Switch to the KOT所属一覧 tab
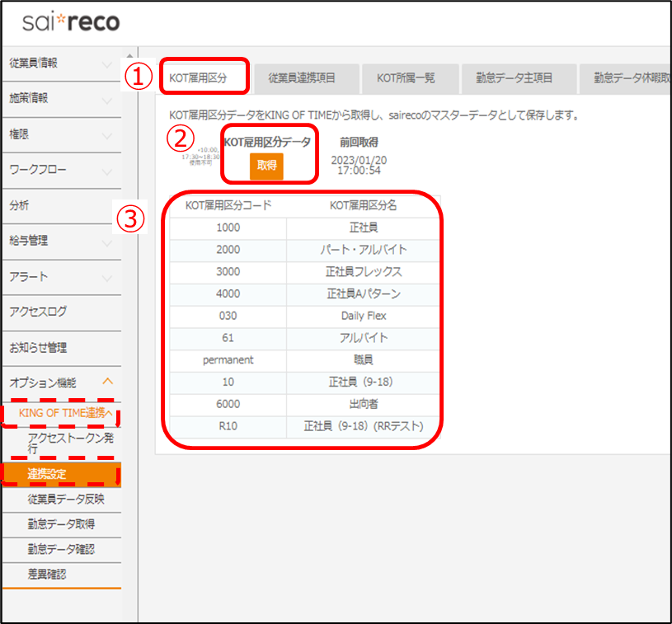Image resolution: width=672 pixels, height=624 pixels. pos(410,78)
